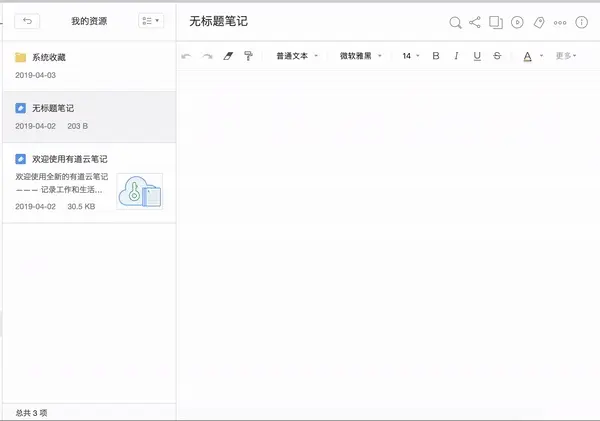This screenshot has height=421, width=600.
Task: Add a tag with tag icon
Action: (539, 23)
